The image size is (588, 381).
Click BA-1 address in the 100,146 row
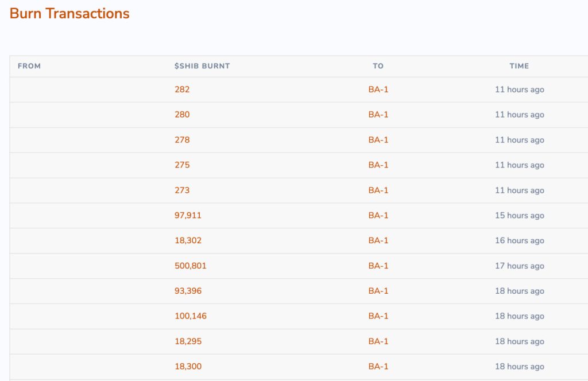378,316
